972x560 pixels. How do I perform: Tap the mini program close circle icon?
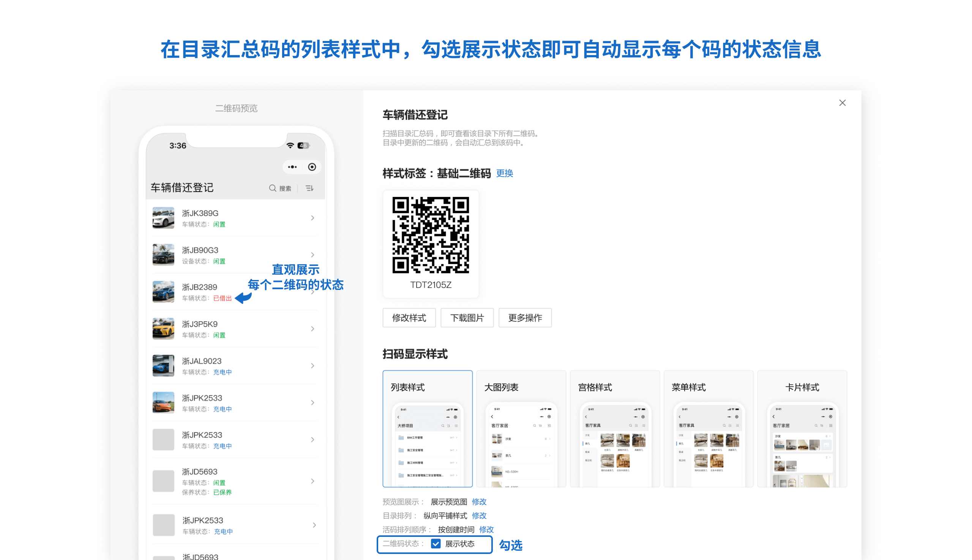312,167
